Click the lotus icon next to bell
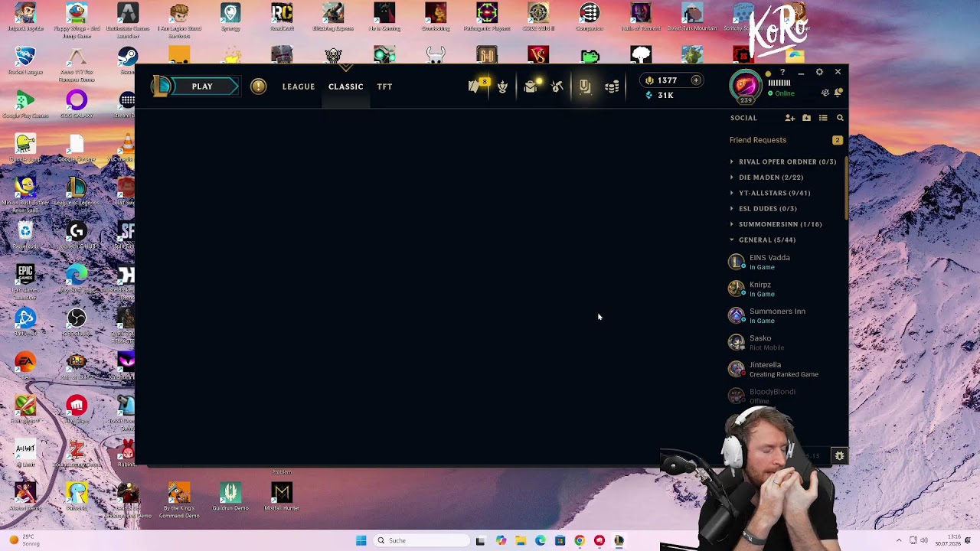Viewport: 980px width, 551px height. 825,93
